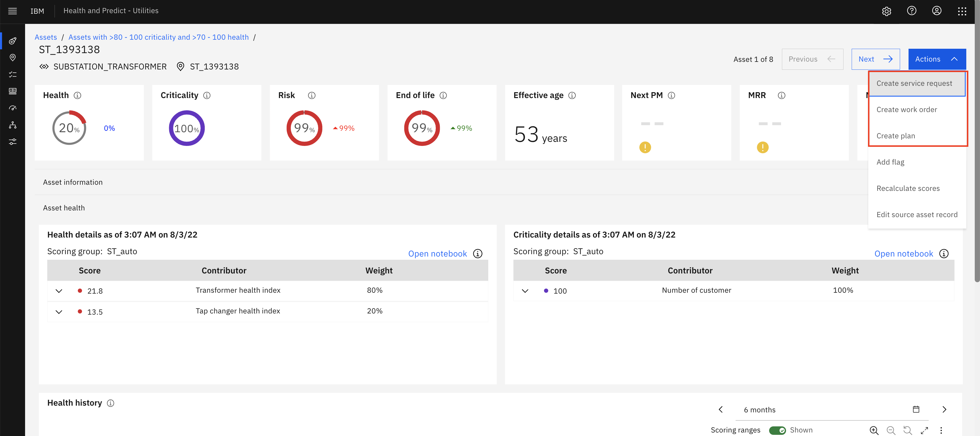Open notebook for health details
The width and height of the screenshot is (980, 436).
click(437, 254)
